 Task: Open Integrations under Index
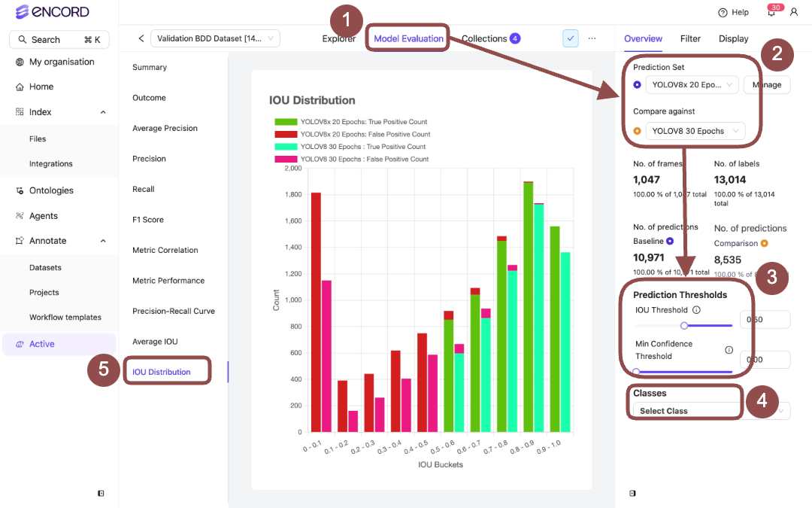(x=51, y=164)
